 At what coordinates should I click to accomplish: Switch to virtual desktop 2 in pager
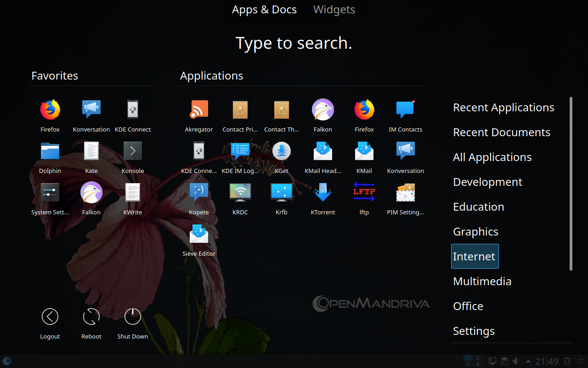pyautogui.click(x=478, y=358)
